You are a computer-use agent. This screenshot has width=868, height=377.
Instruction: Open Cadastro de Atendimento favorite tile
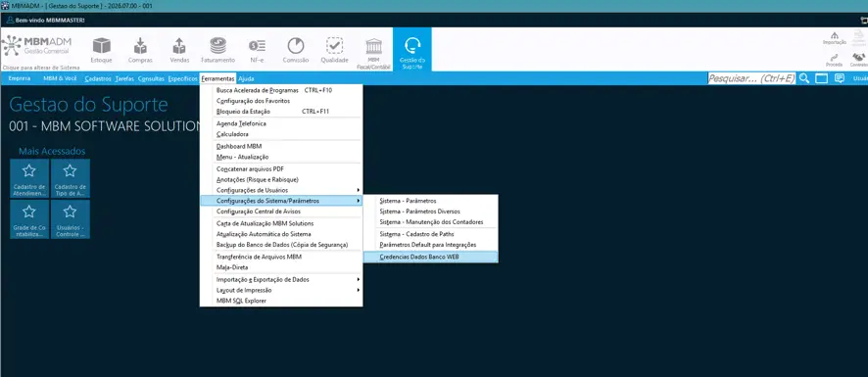(29, 178)
